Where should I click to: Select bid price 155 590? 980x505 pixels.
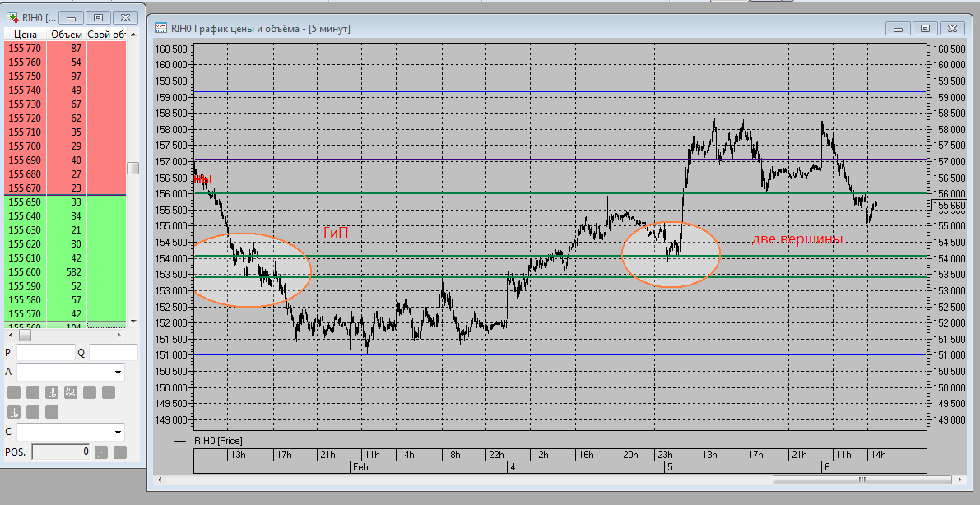[x=25, y=285]
